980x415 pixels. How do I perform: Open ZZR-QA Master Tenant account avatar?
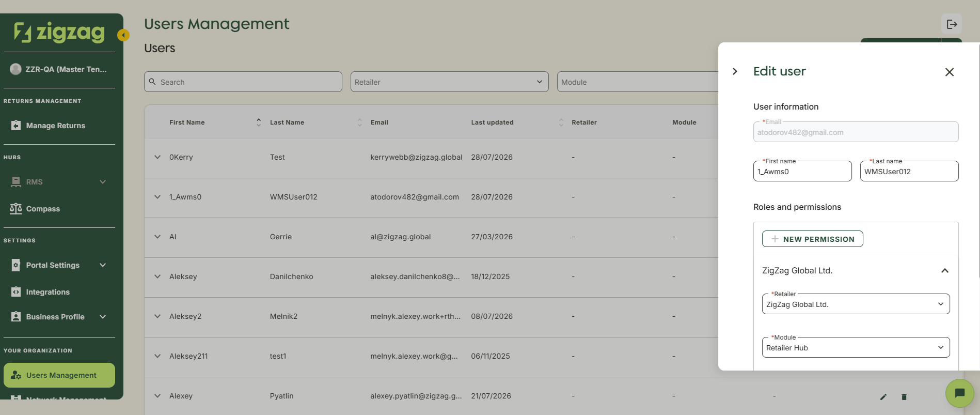(16, 69)
